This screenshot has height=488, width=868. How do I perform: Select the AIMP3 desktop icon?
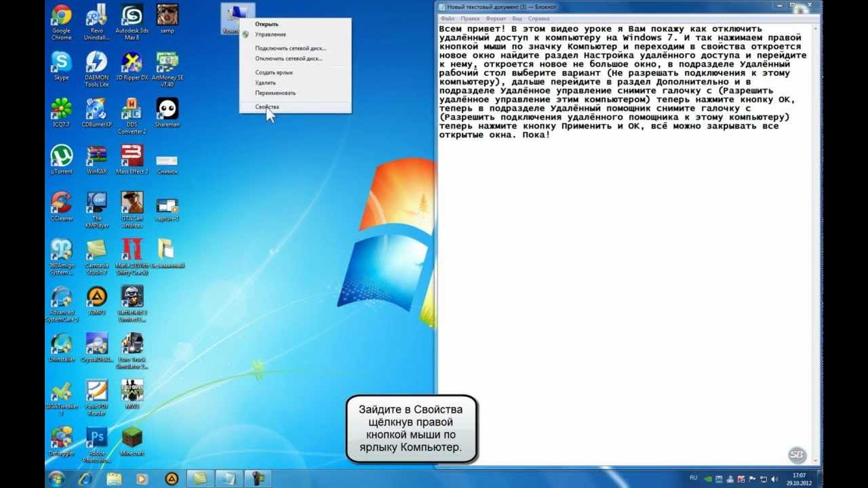(96, 300)
